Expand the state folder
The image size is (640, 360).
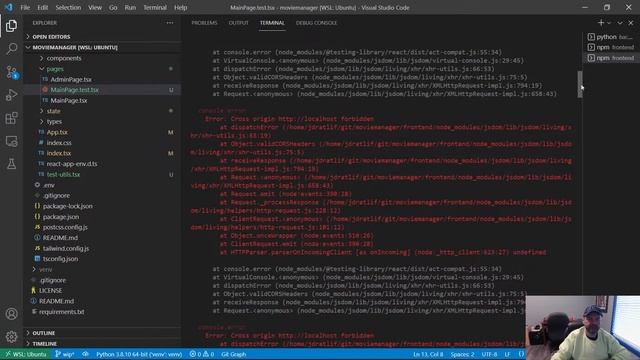(102, 111)
